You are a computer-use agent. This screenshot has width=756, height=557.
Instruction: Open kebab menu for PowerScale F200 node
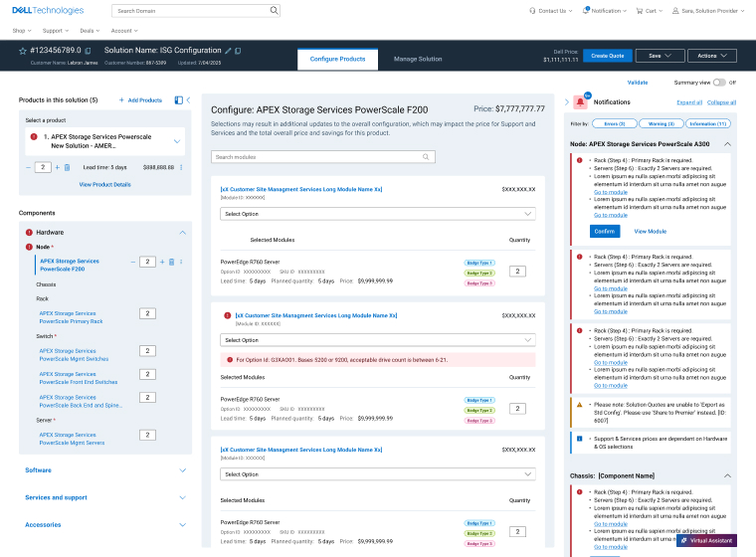tap(181, 262)
